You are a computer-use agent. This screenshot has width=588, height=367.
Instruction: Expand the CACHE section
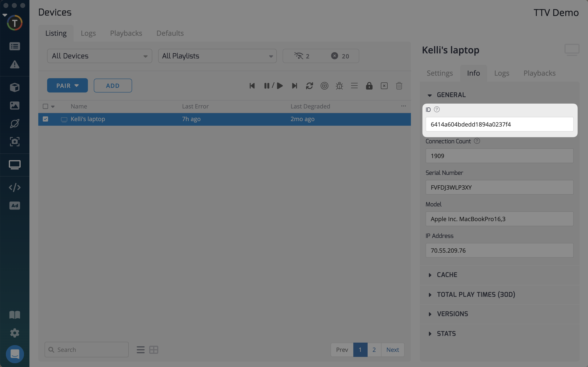(447, 275)
